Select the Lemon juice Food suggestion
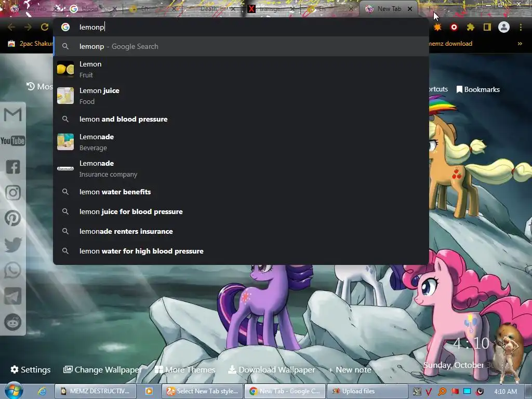This screenshot has width=532, height=399. click(241, 96)
